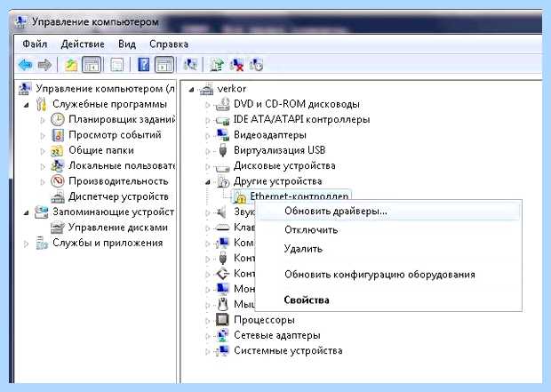Open the Вид menu

pos(127,44)
